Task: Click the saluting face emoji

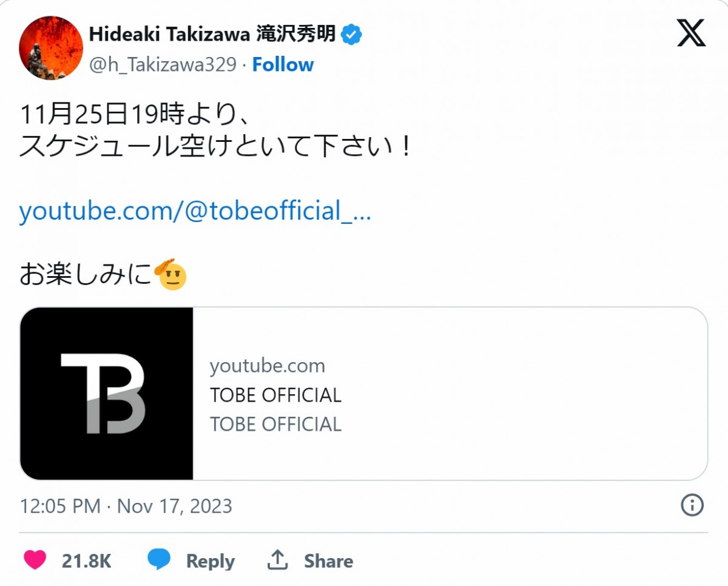Action: pyautogui.click(x=170, y=275)
